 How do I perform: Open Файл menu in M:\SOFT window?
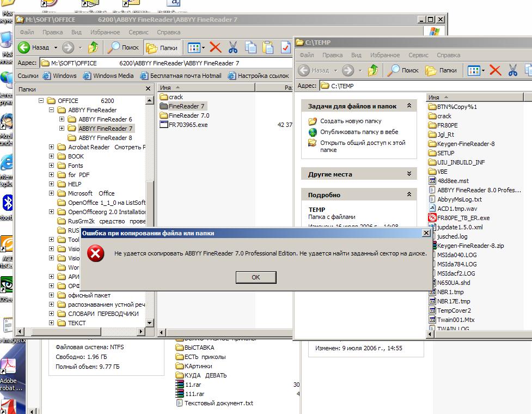click(x=27, y=32)
